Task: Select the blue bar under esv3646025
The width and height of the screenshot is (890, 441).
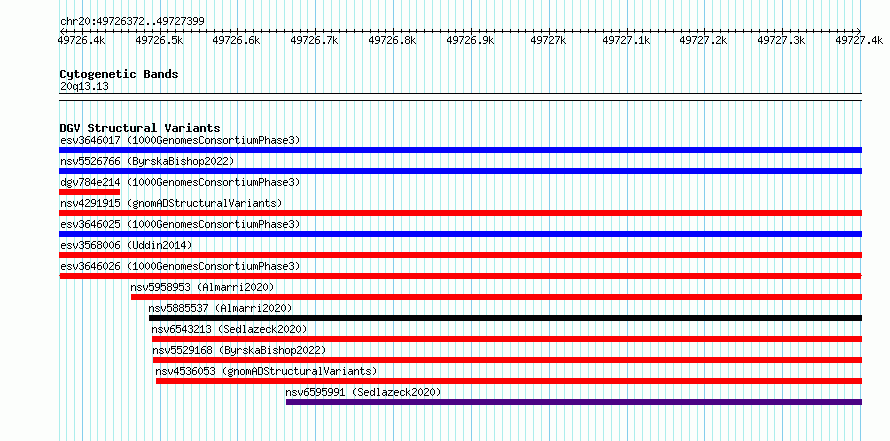Action: click(460, 234)
